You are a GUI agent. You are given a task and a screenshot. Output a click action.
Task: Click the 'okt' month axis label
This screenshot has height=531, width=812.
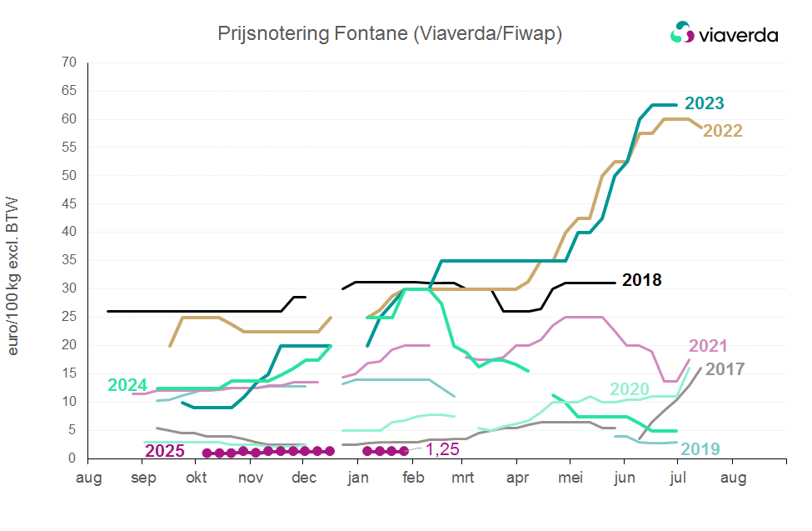(197, 478)
